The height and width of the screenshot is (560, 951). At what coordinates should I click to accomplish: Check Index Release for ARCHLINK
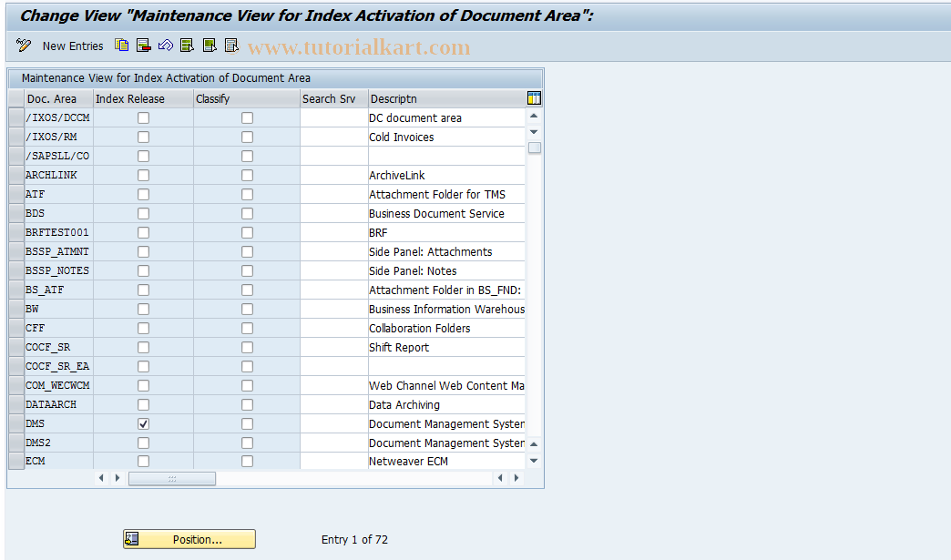tap(143, 175)
